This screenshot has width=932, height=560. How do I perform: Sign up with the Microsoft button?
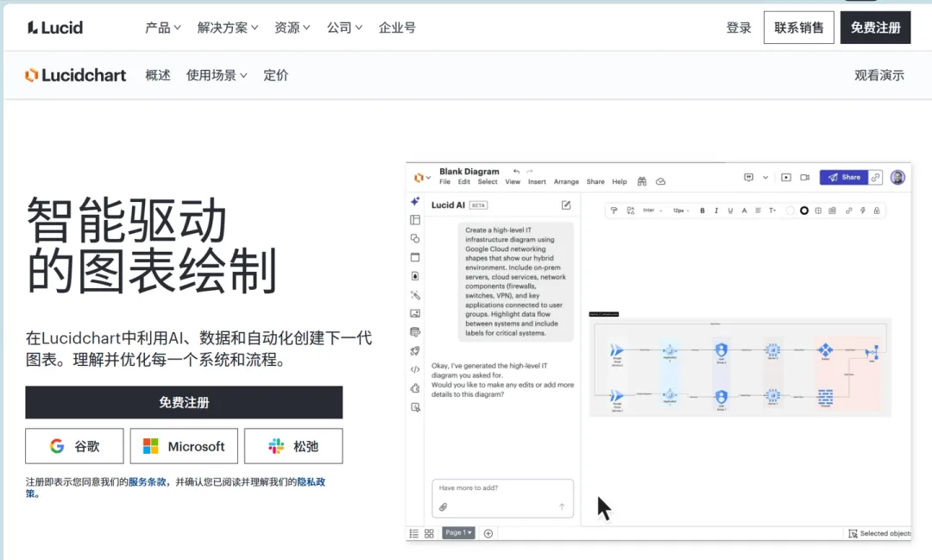(184, 446)
